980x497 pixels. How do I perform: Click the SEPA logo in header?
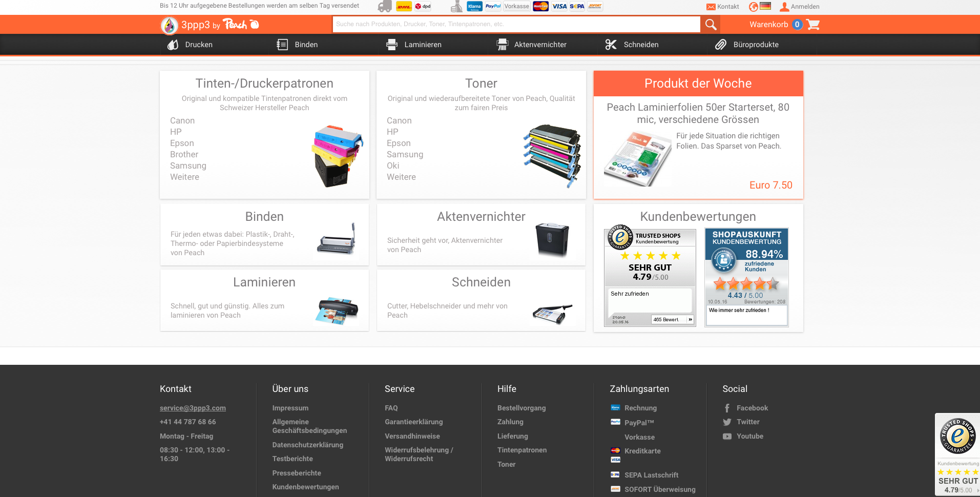(577, 6)
